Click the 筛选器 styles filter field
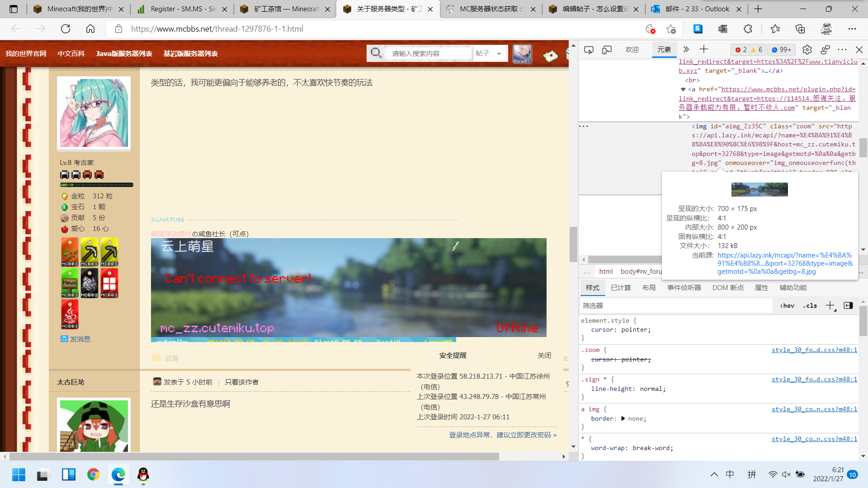868x488 pixels. [x=676, y=306]
